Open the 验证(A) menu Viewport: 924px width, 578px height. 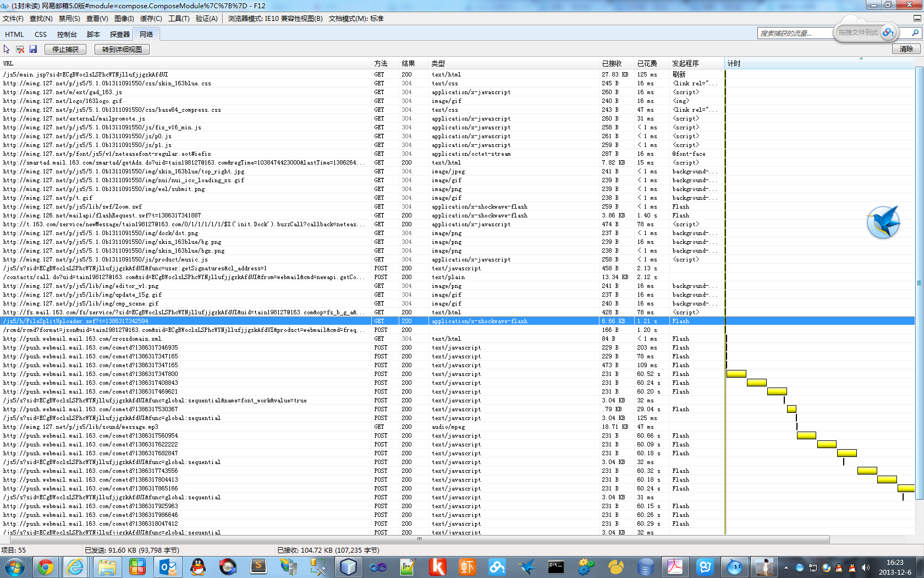(207, 19)
